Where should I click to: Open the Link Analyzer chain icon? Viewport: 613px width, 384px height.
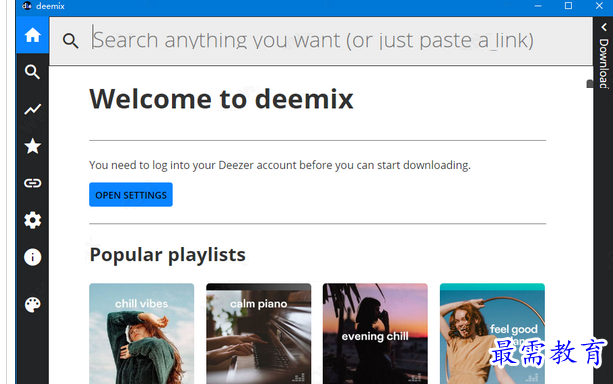click(x=32, y=183)
